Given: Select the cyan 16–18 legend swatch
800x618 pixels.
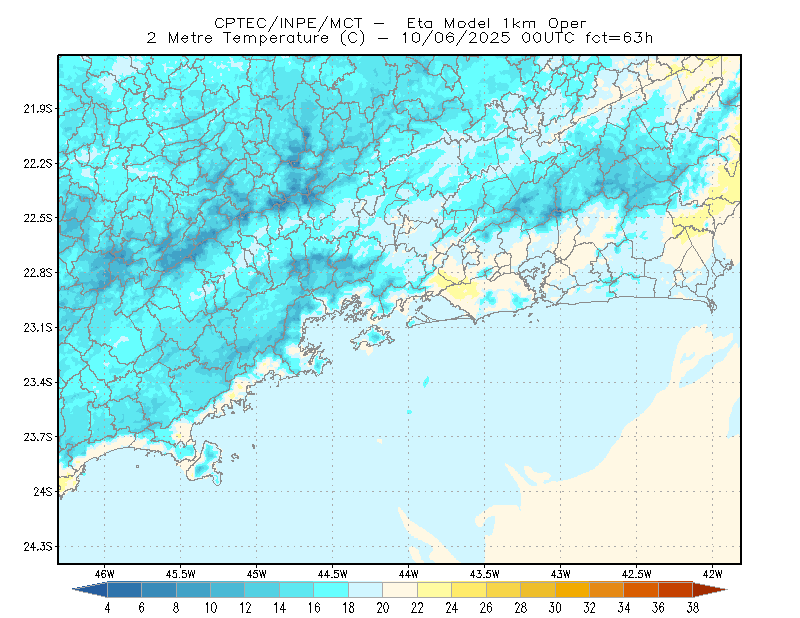Looking at the screenshot, I should [331, 589].
